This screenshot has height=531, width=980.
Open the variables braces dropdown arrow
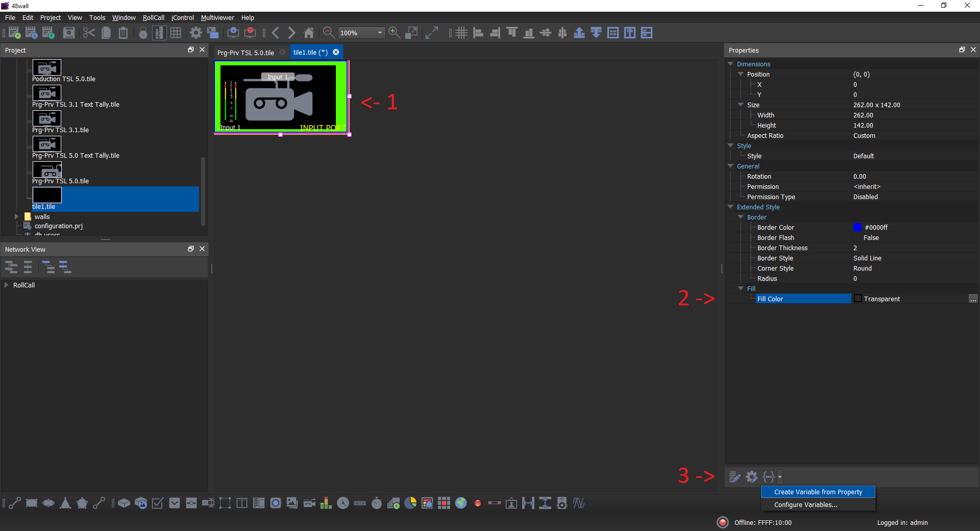tap(780, 477)
